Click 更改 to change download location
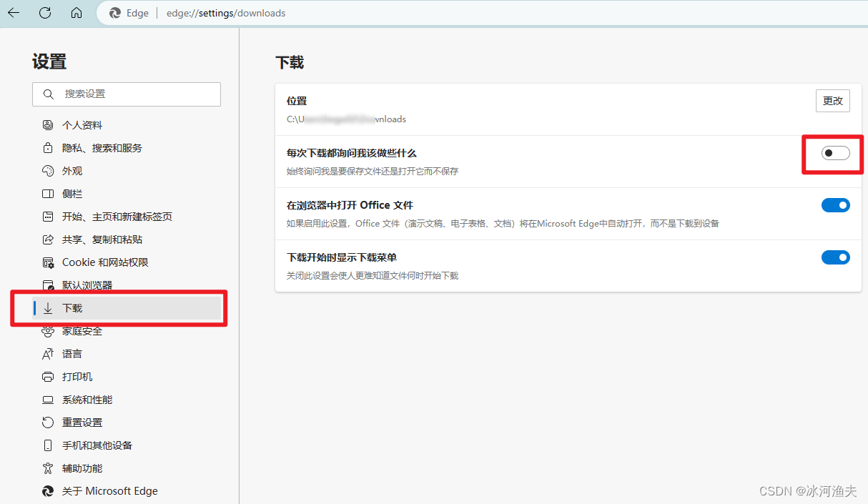Image resolution: width=868 pixels, height=504 pixels. click(x=833, y=101)
